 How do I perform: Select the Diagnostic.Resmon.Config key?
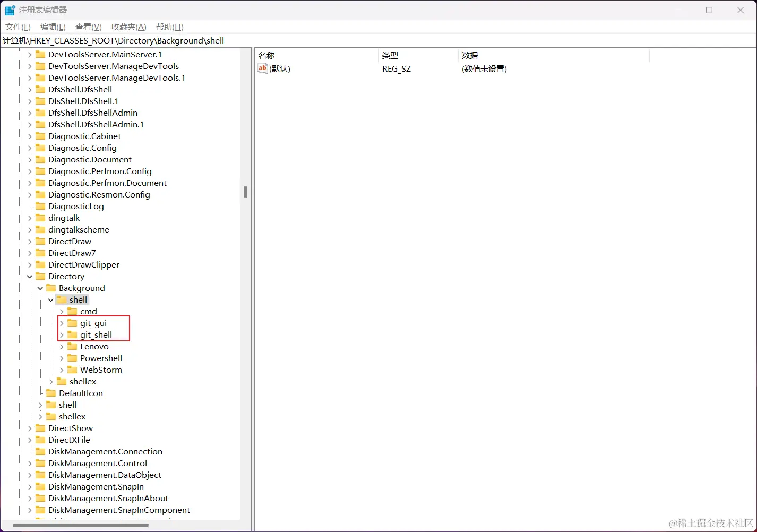click(99, 194)
